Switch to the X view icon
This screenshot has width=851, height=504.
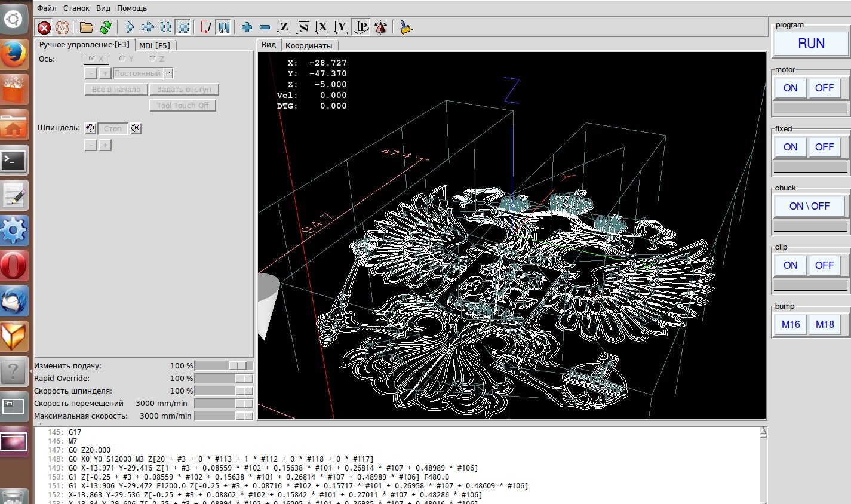pos(322,27)
